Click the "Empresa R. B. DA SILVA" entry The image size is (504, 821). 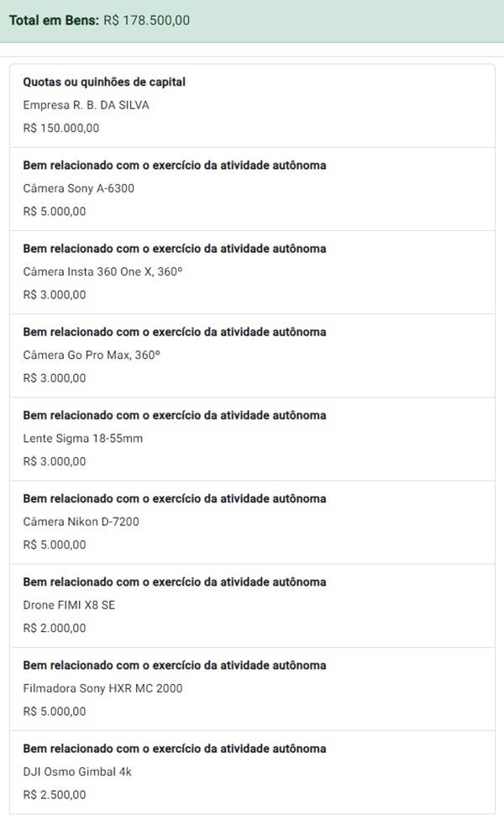coord(87,105)
